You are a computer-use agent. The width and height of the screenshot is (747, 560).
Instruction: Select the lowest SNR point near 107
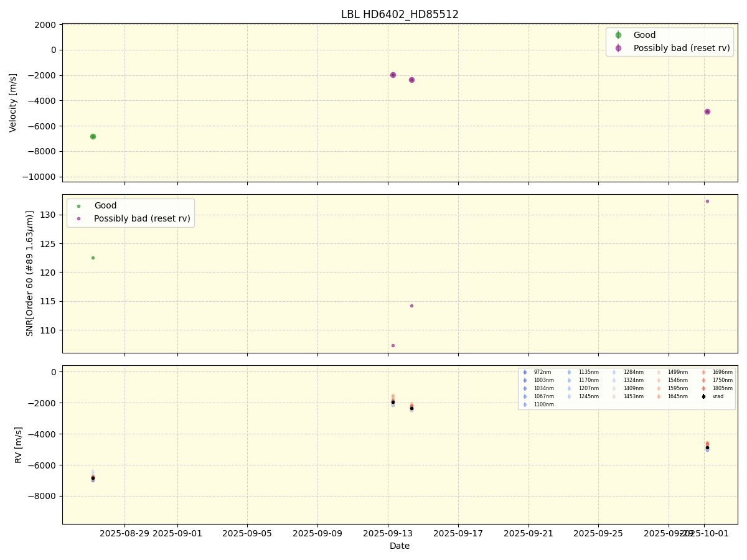[x=393, y=345]
